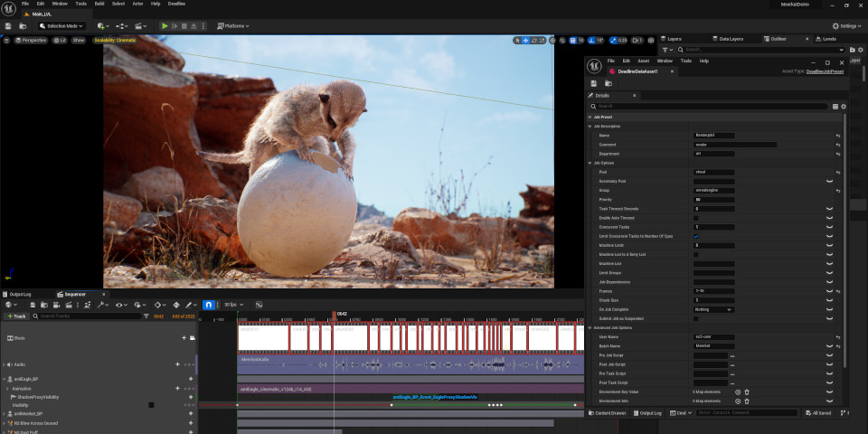Click the Unreal Engine logo icon
This screenshot has height=434, width=868.
[x=8, y=8]
